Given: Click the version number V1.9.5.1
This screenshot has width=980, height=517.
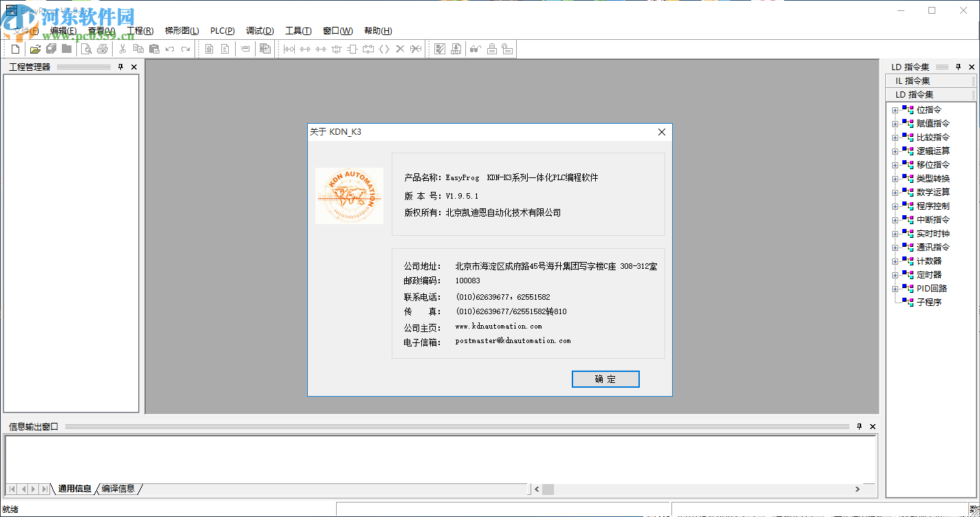Looking at the screenshot, I should (462, 196).
